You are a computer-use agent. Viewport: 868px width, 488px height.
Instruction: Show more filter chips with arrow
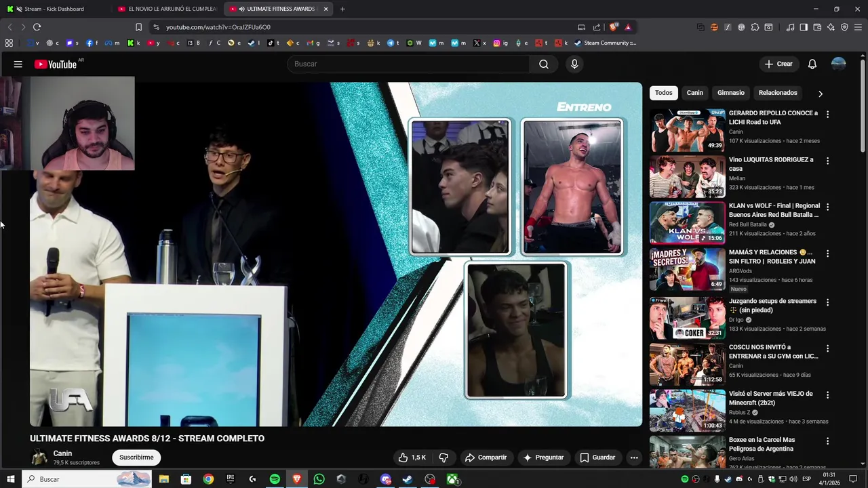point(820,94)
